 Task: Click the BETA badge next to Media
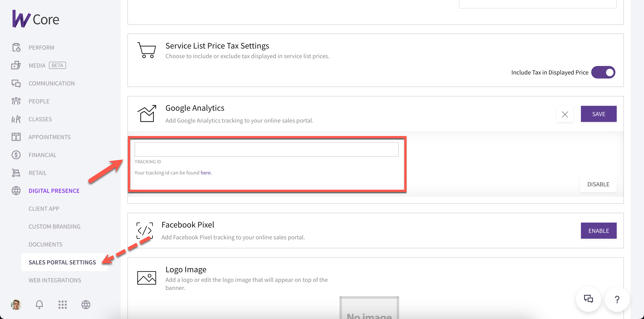tap(57, 65)
